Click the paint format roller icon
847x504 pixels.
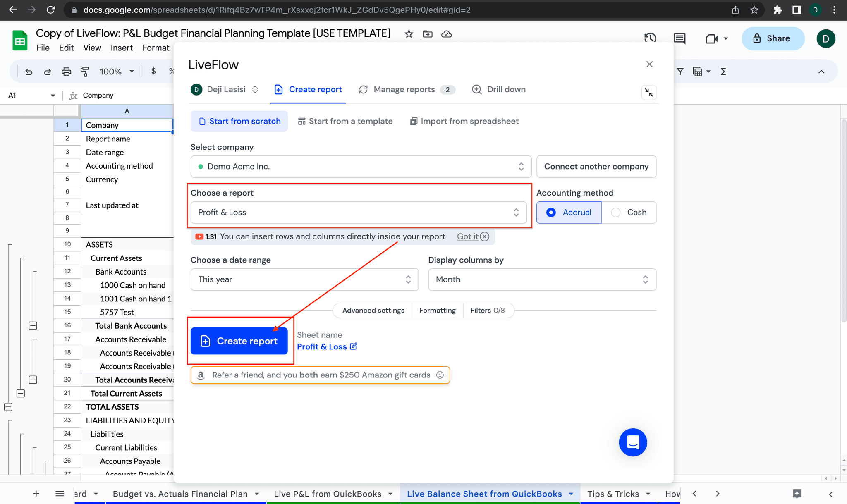click(x=85, y=72)
